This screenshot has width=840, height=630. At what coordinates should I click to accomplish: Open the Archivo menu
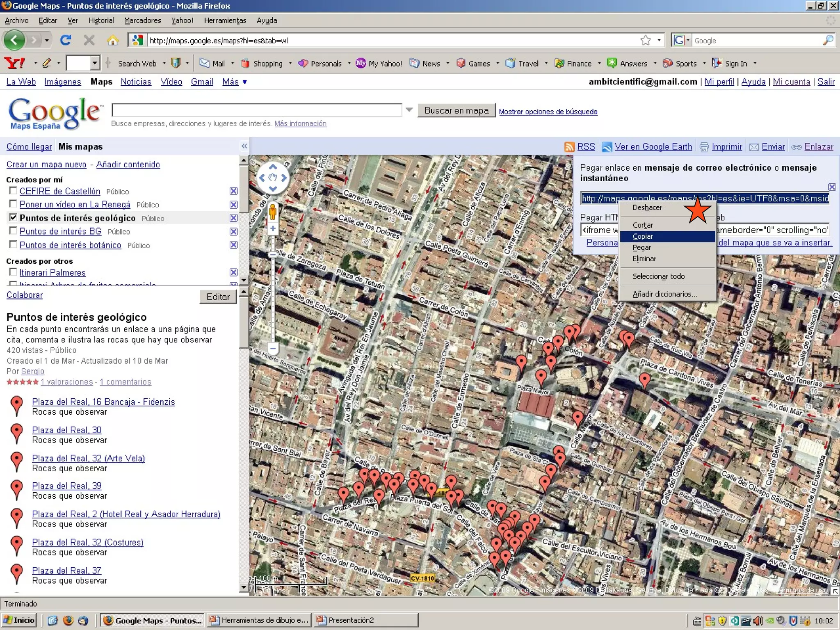pyautogui.click(x=16, y=20)
